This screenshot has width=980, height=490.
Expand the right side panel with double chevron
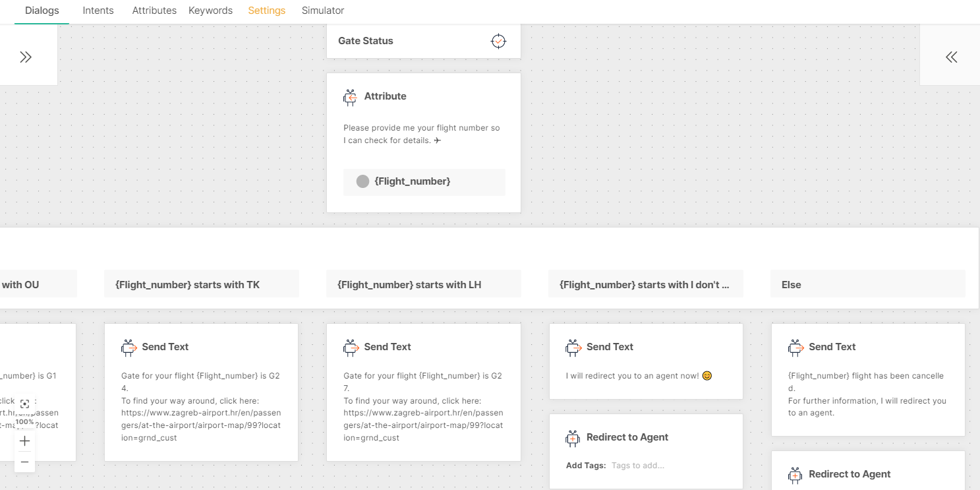pyautogui.click(x=951, y=57)
